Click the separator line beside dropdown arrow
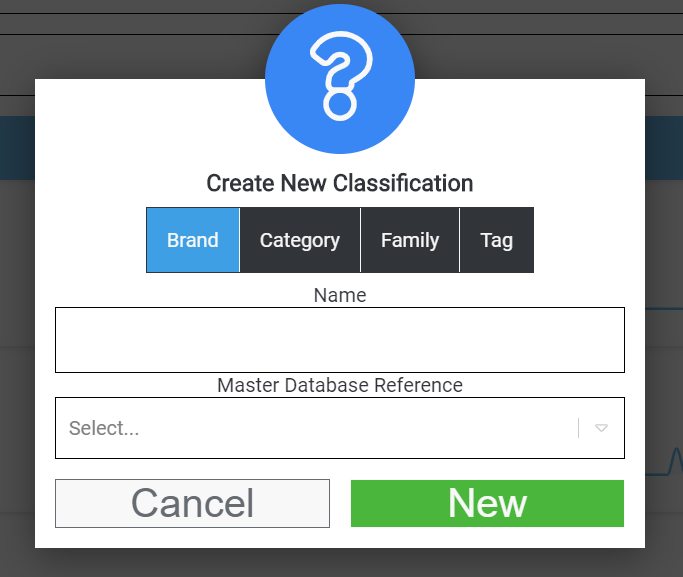 coord(578,428)
